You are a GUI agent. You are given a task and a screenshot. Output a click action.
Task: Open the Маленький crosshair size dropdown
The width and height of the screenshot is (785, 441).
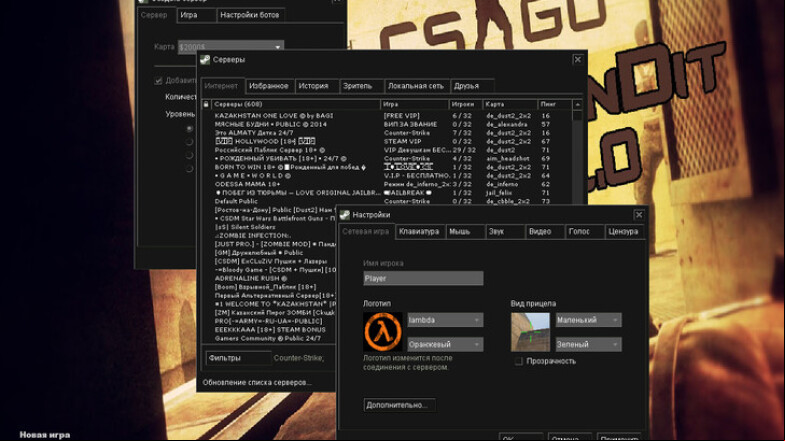point(589,320)
